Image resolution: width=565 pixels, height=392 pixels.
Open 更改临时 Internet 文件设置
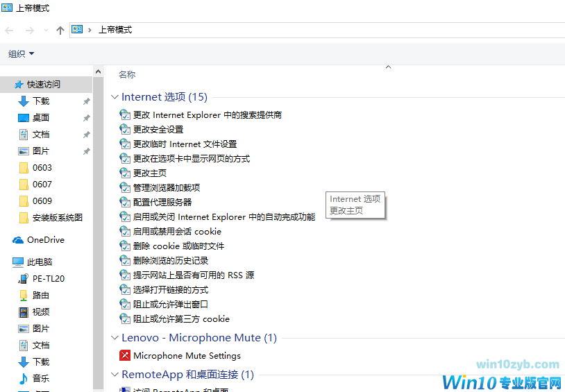click(x=185, y=144)
